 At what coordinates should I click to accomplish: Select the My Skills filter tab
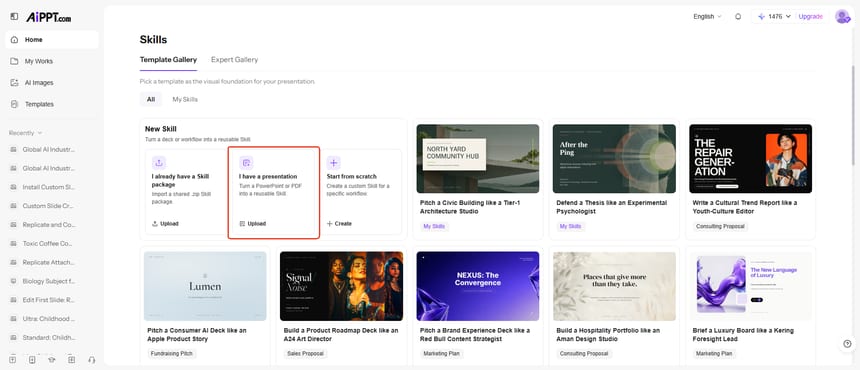point(185,99)
